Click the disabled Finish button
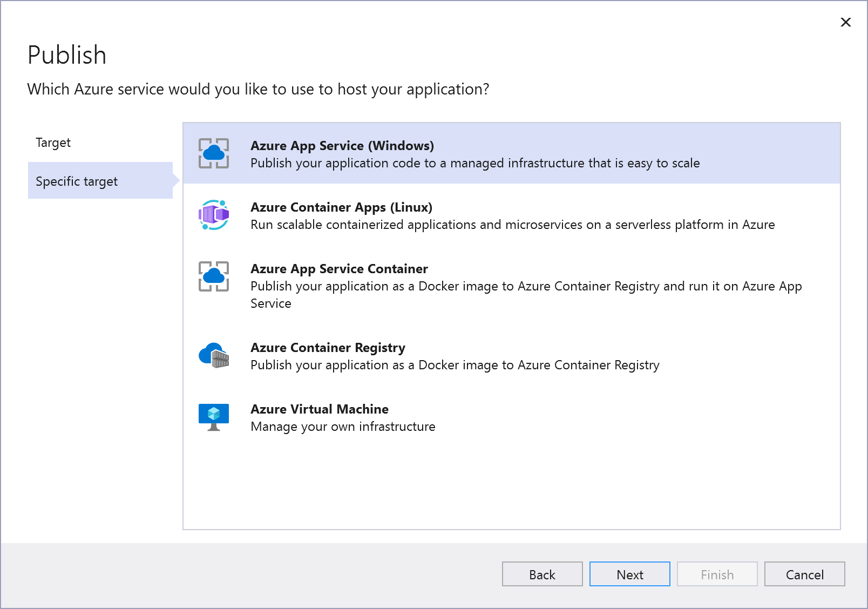Screen dimensions: 868x609 717,574
